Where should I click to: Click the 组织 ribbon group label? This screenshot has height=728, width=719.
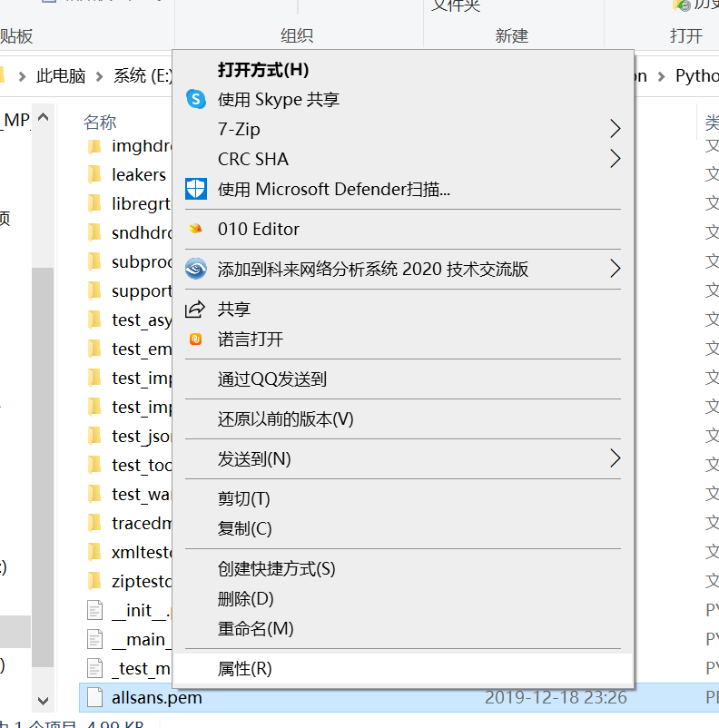(297, 35)
